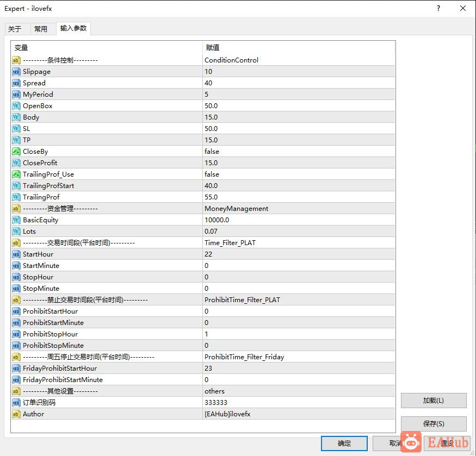Select the others value cell
Viewport: 476px width, 456px height.
[x=299, y=391]
